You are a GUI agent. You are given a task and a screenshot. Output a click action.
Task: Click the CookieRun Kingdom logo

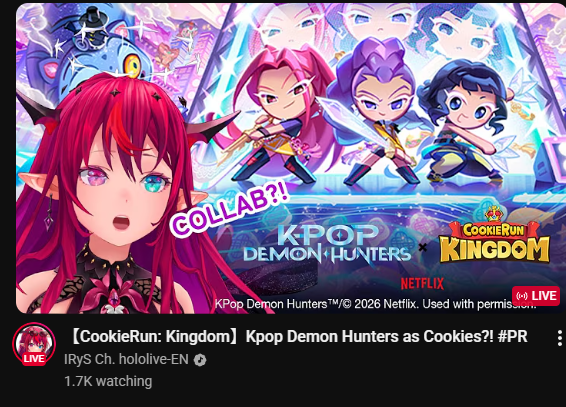pyautogui.click(x=494, y=236)
